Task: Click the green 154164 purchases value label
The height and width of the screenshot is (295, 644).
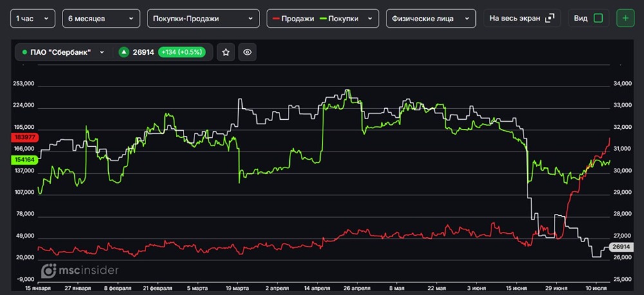Action: click(x=24, y=159)
